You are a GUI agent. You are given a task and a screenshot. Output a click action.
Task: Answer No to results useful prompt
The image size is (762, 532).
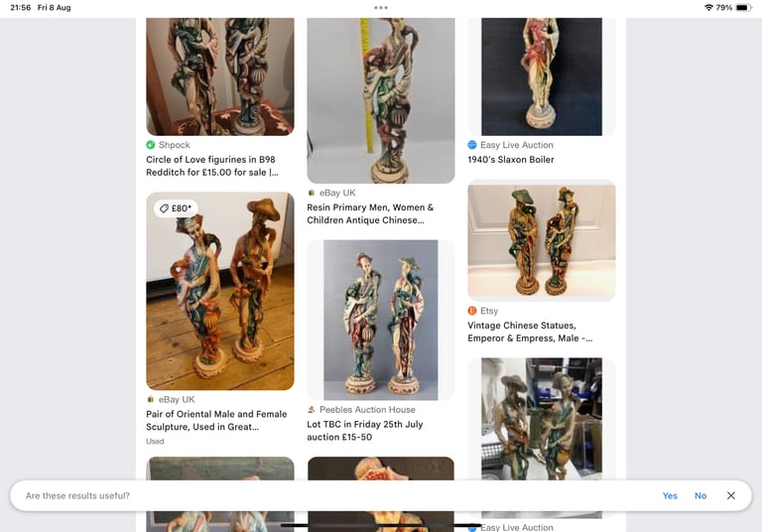700,495
